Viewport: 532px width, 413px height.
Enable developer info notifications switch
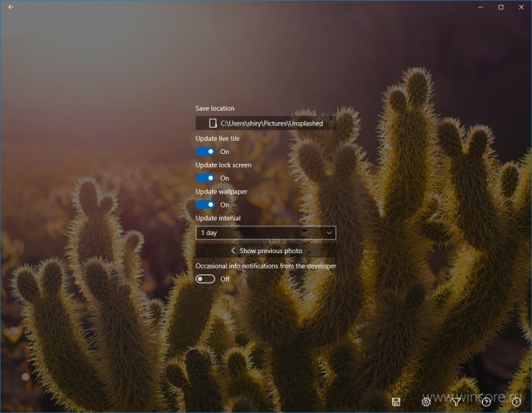[205, 279]
